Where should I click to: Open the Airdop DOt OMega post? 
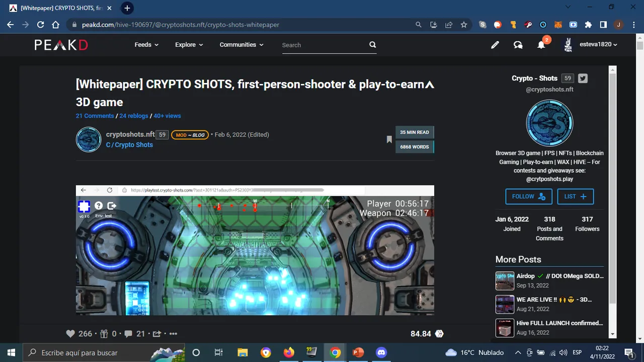tap(549, 281)
